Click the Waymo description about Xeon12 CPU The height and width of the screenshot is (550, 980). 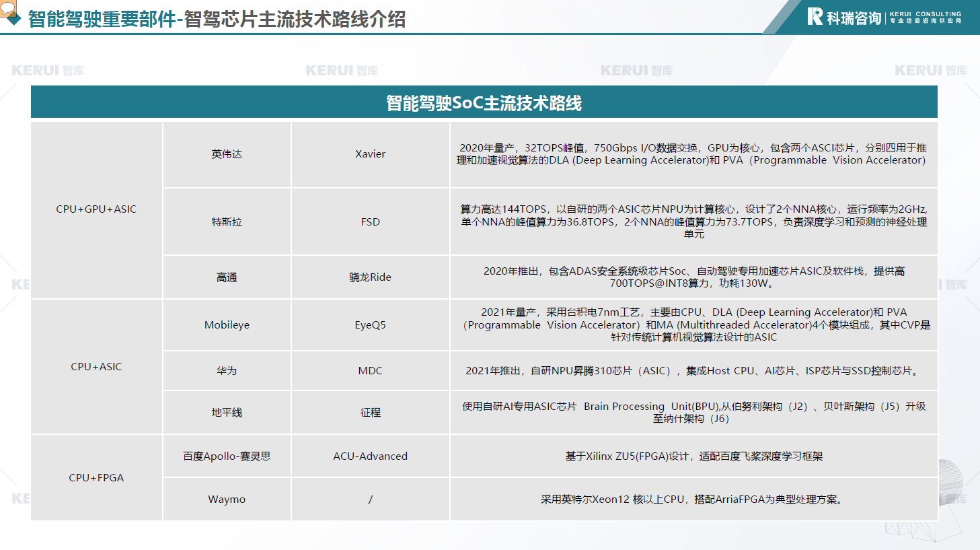point(693,499)
